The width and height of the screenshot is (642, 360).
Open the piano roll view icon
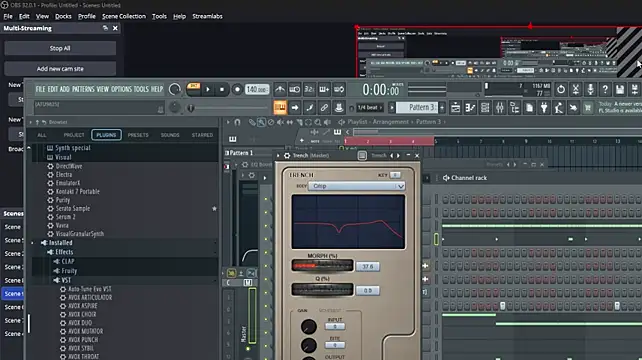pos(470,108)
